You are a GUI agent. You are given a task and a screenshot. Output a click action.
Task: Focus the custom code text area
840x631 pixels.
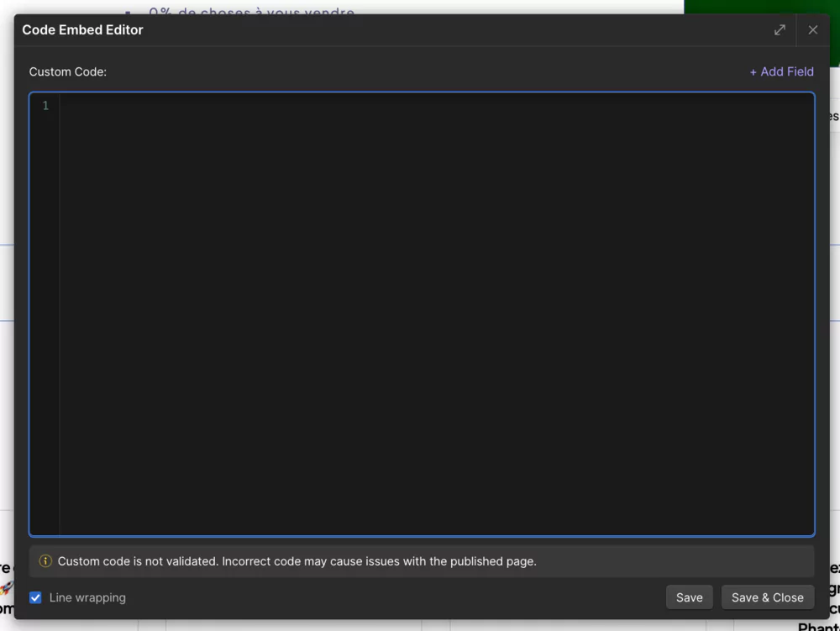pyautogui.click(x=423, y=314)
